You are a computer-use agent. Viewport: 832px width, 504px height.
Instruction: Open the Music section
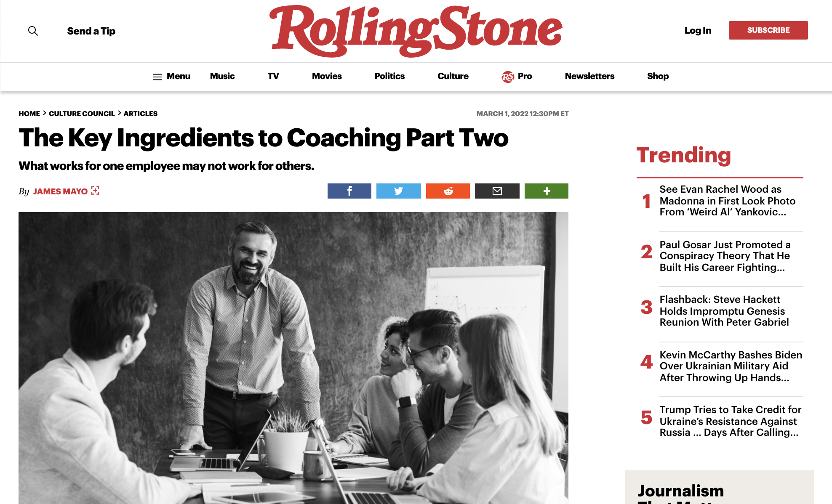(222, 76)
